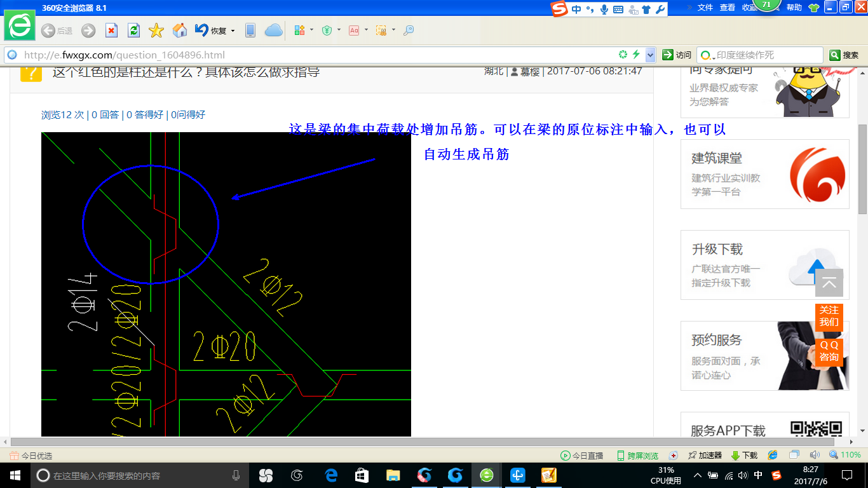Expand hidden menu items via double chevron

(689, 8)
